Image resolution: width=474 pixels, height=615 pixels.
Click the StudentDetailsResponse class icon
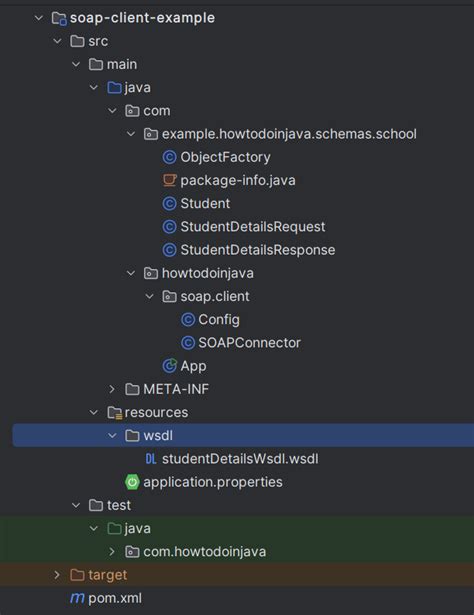click(x=169, y=250)
